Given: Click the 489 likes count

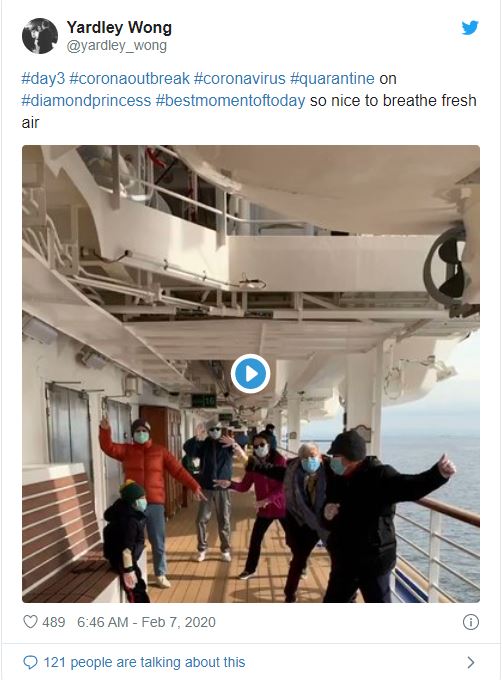Looking at the screenshot, I should [54, 622].
